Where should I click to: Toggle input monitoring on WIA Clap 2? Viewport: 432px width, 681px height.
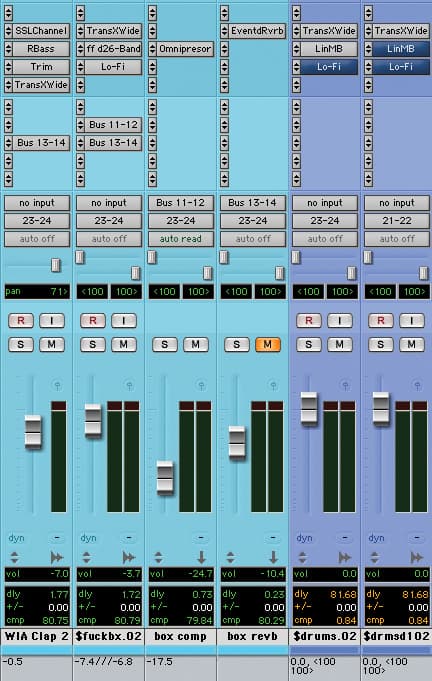(x=52, y=321)
